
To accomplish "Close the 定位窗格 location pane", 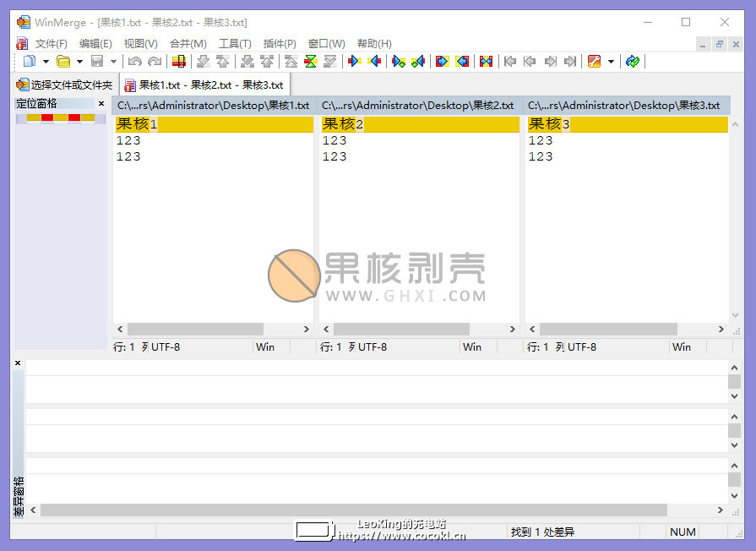I will point(101,103).
